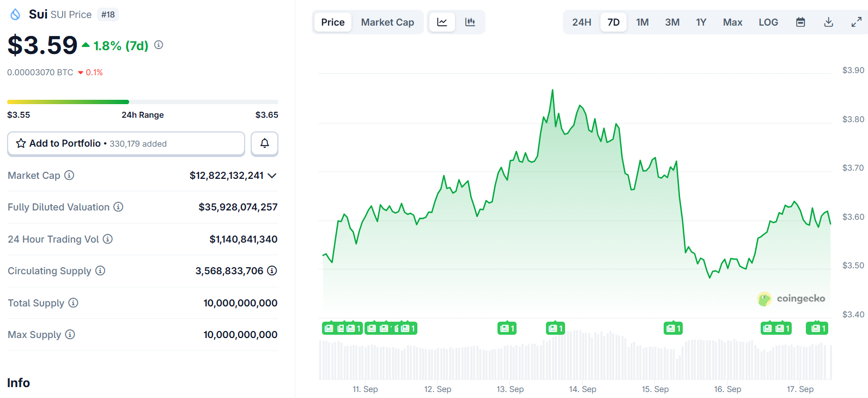Click the #18 rank badge
This screenshot has height=398, width=868.
point(108,15)
